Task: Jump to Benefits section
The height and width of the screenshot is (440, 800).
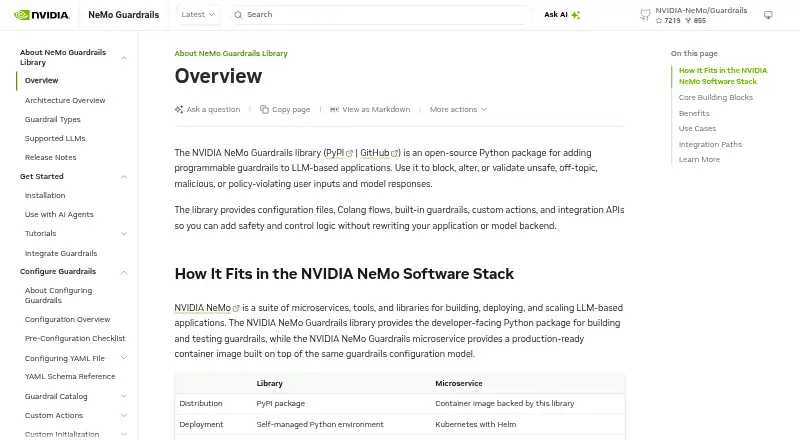Action: click(694, 113)
